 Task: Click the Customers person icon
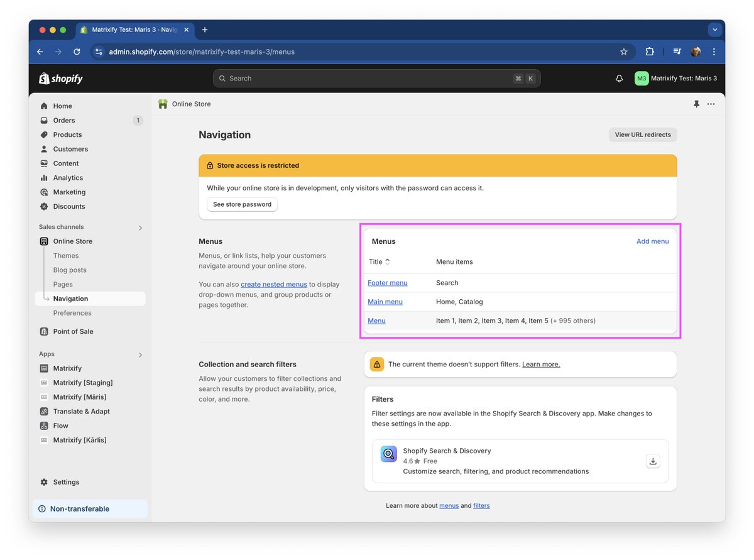[44, 150]
